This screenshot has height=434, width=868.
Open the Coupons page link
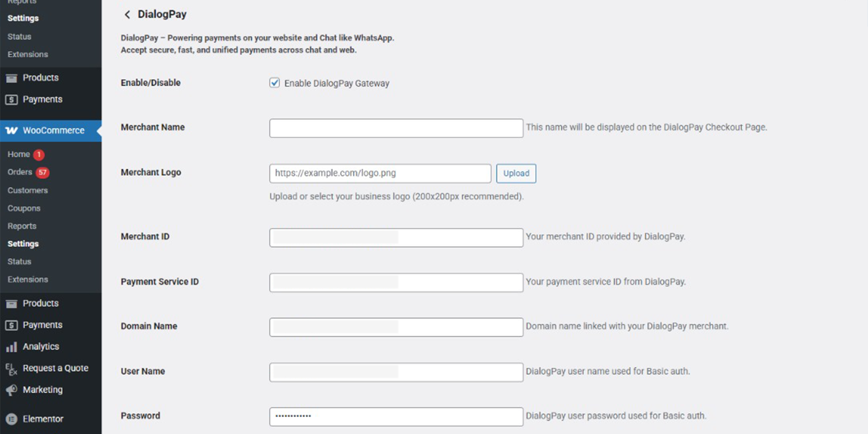pos(24,208)
